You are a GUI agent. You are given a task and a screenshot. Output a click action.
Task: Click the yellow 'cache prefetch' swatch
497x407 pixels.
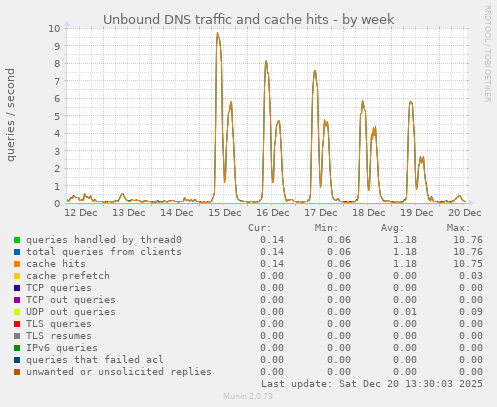pyautogui.click(x=17, y=276)
